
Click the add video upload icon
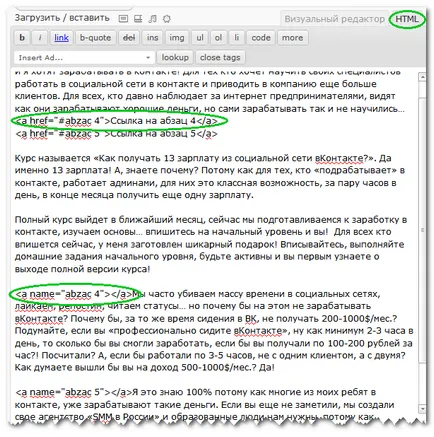pyautogui.click(x=138, y=19)
